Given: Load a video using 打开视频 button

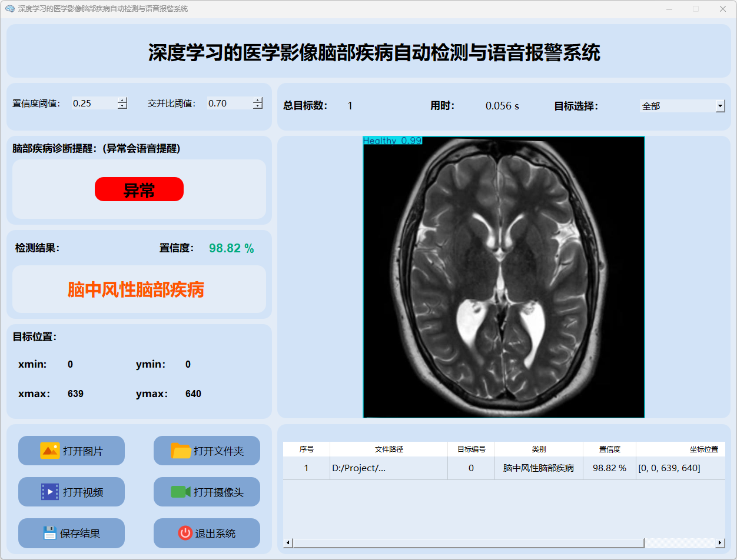Looking at the screenshot, I should click(x=71, y=492).
